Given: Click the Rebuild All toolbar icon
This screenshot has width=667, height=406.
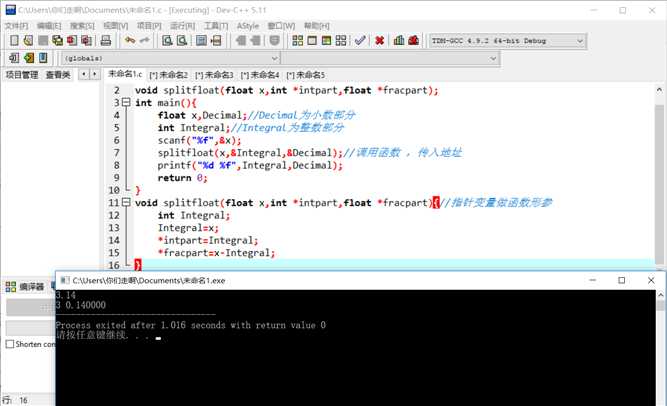Looking at the screenshot, I should coord(341,40).
